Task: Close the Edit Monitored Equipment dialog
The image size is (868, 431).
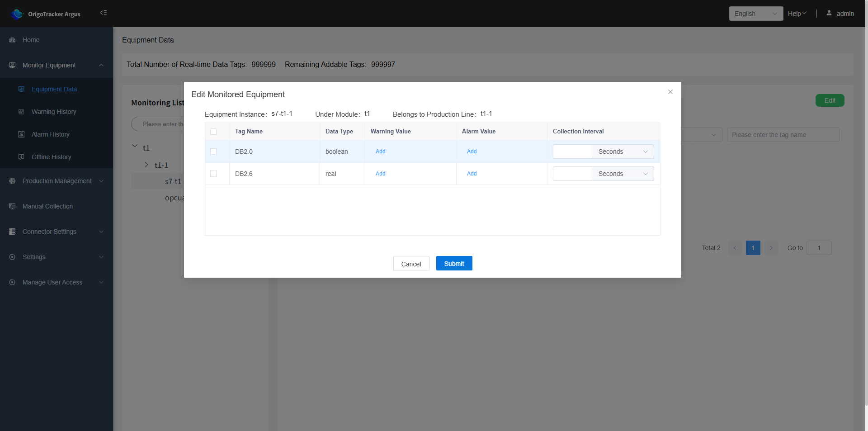Action: (x=670, y=92)
